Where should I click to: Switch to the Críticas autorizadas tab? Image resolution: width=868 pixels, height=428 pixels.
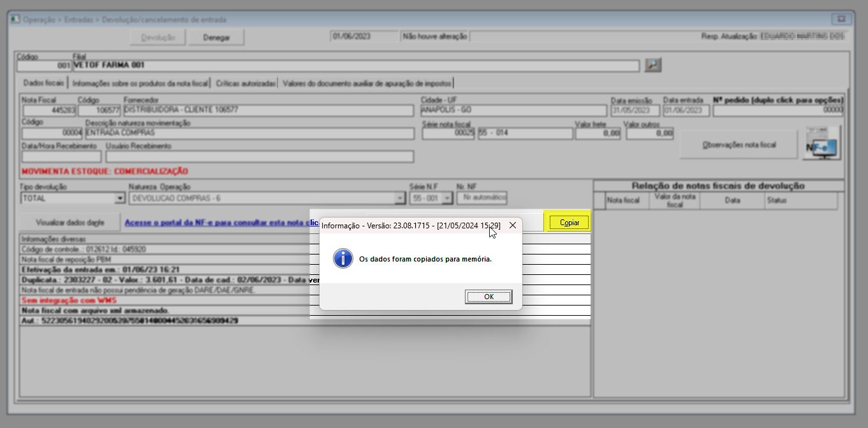pyautogui.click(x=246, y=84)
